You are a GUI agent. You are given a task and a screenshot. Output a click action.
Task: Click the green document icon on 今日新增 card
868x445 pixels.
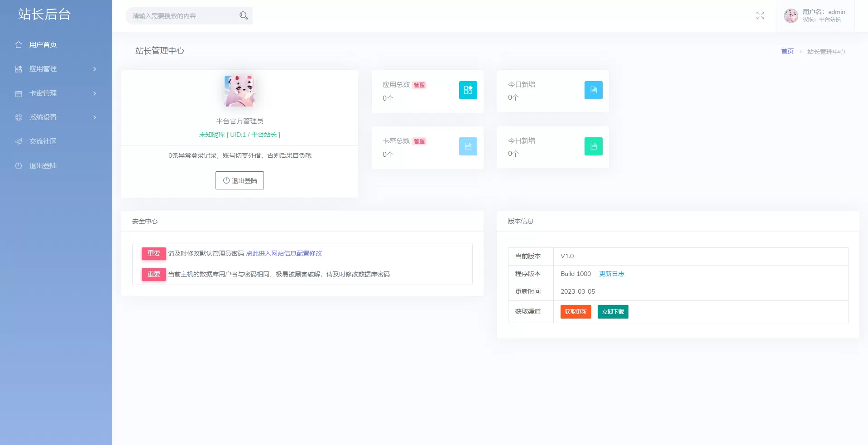594,147
